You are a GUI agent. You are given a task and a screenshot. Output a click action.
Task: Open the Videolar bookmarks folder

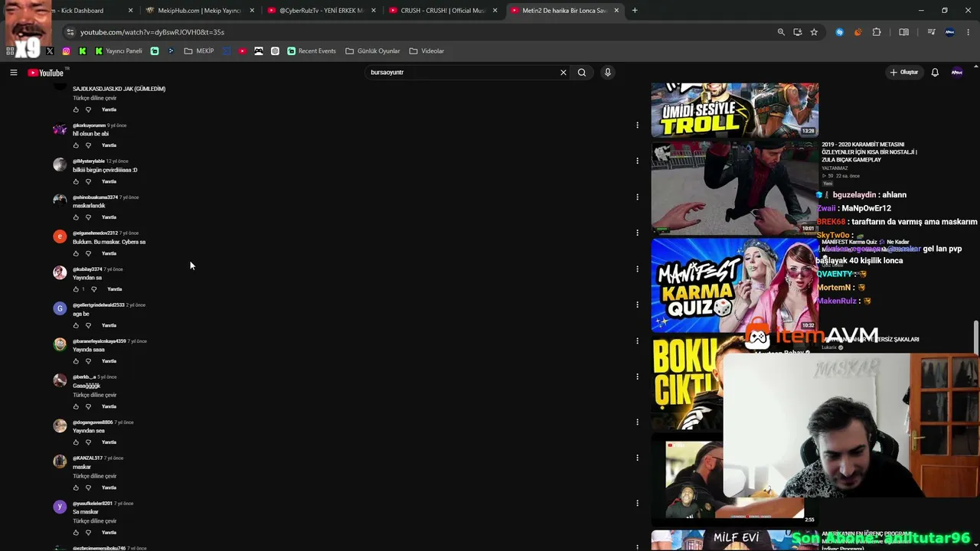pos(426,51)
